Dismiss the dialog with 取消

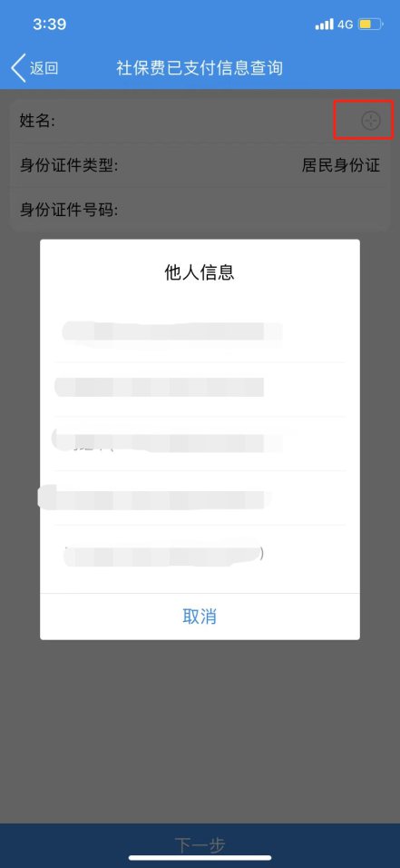[200, 616]
